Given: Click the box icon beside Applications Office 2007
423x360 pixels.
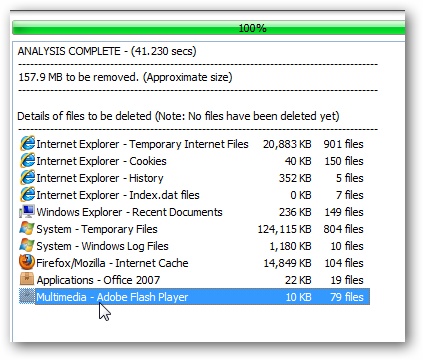Looking at the screenshot, I should click(x=27, y=279).
